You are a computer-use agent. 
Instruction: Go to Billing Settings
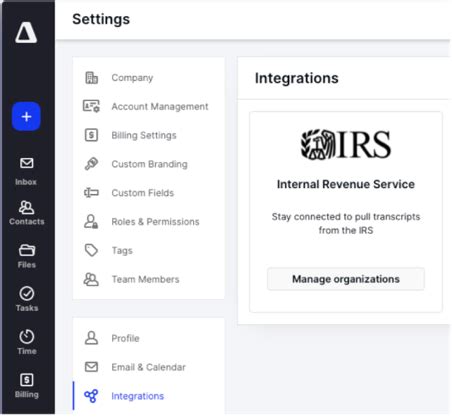(149, 135)
